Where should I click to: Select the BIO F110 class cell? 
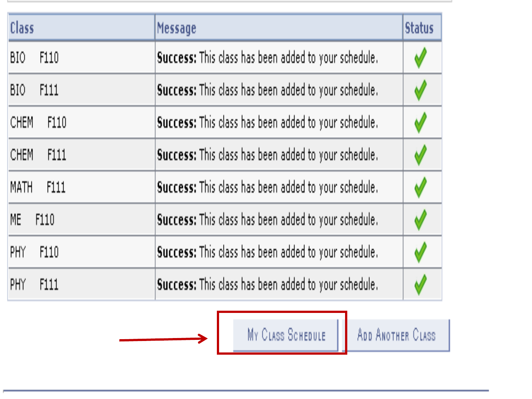coord(34,58)
